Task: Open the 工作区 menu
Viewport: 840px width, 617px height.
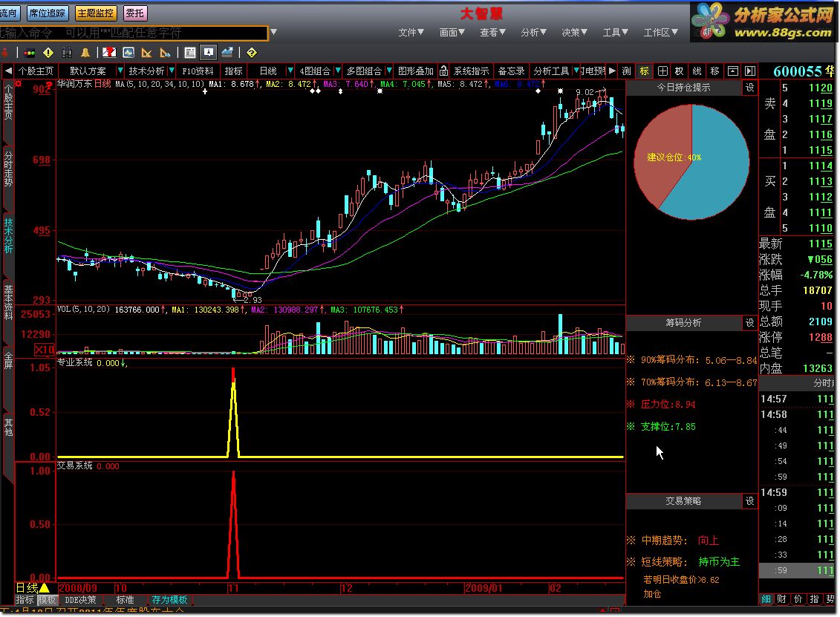Action: tap(660, 33)
